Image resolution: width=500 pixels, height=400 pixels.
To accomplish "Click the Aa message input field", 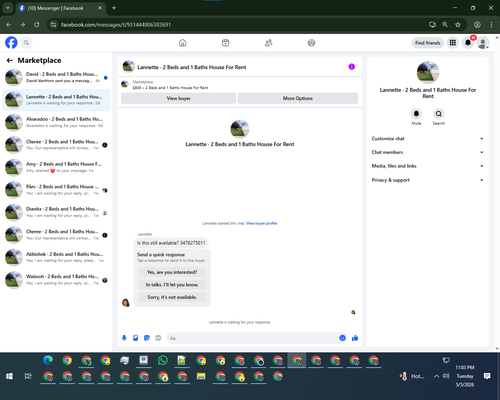I will (x=252, y=338).
